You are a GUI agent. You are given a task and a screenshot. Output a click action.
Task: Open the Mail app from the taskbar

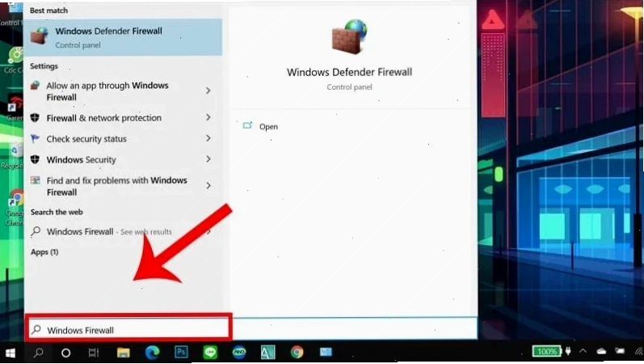point(326,352)
